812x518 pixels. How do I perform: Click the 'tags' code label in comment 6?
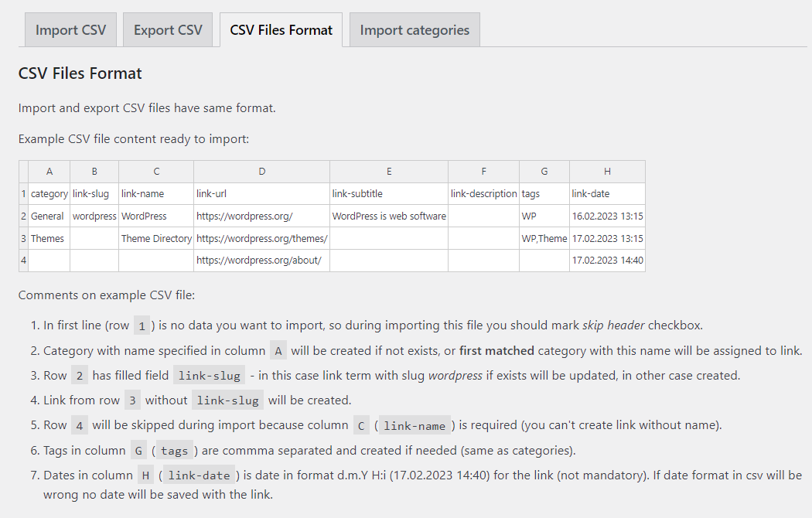pyautogui.click(x=174, y=451)
